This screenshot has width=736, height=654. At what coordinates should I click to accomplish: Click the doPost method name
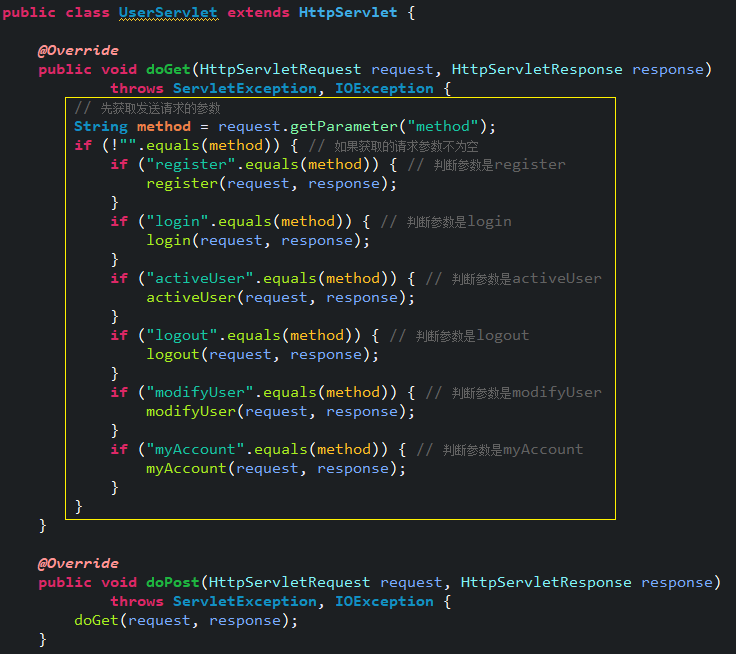pos(173,583)
